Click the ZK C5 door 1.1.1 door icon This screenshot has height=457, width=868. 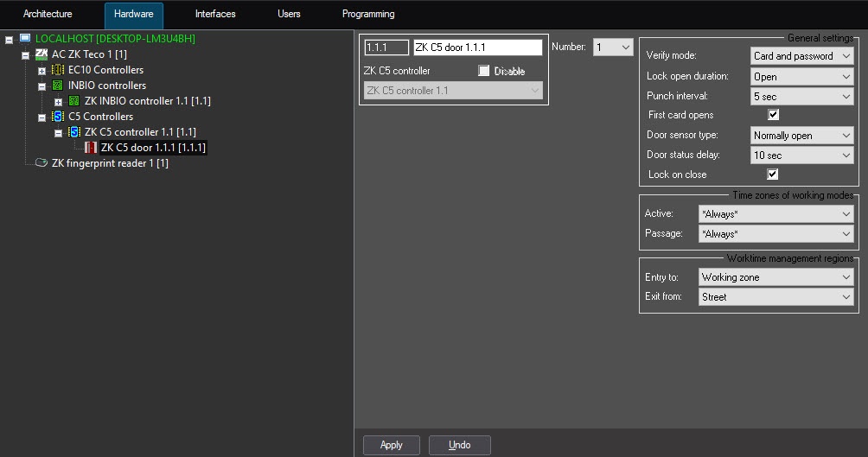coord(91,147)
